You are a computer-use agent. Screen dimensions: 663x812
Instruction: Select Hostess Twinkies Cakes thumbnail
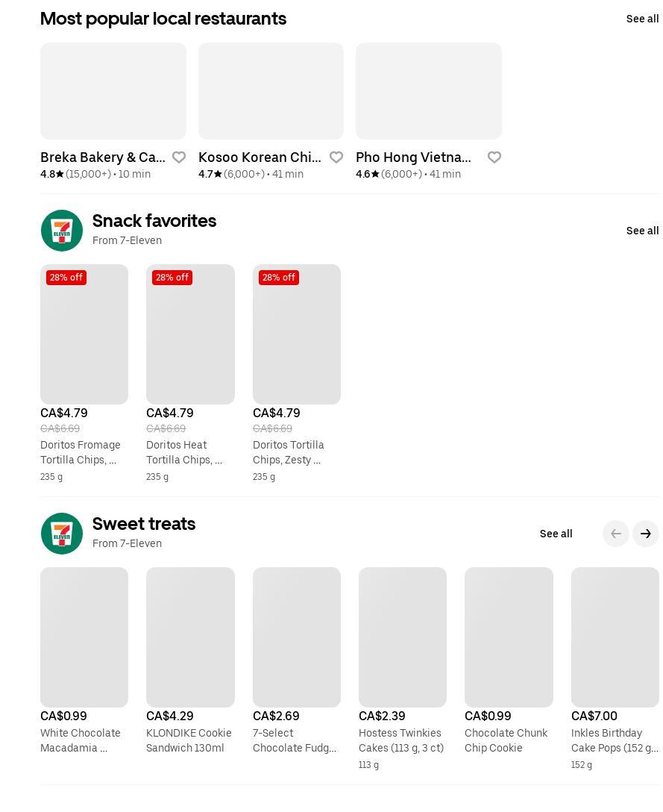tap(403, 637)
